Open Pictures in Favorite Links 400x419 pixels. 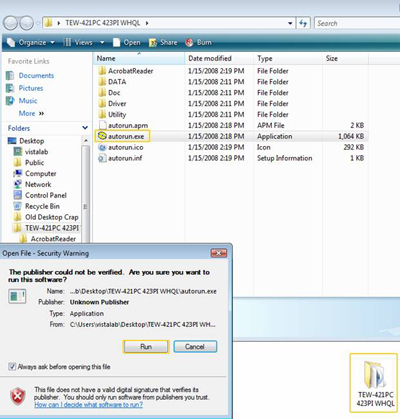pos(31,88)
